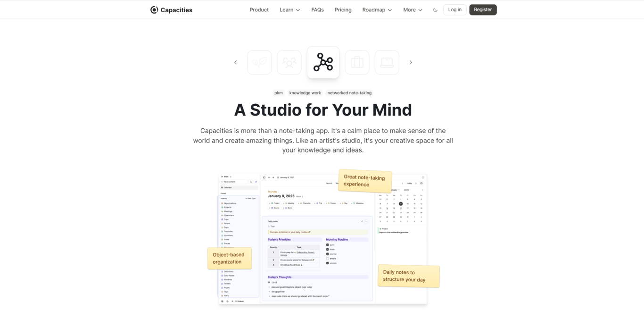The height and width of the screenshot is (311, 644).
Task: Click the 'pkm' tag
Action: (x=279, y=93)
